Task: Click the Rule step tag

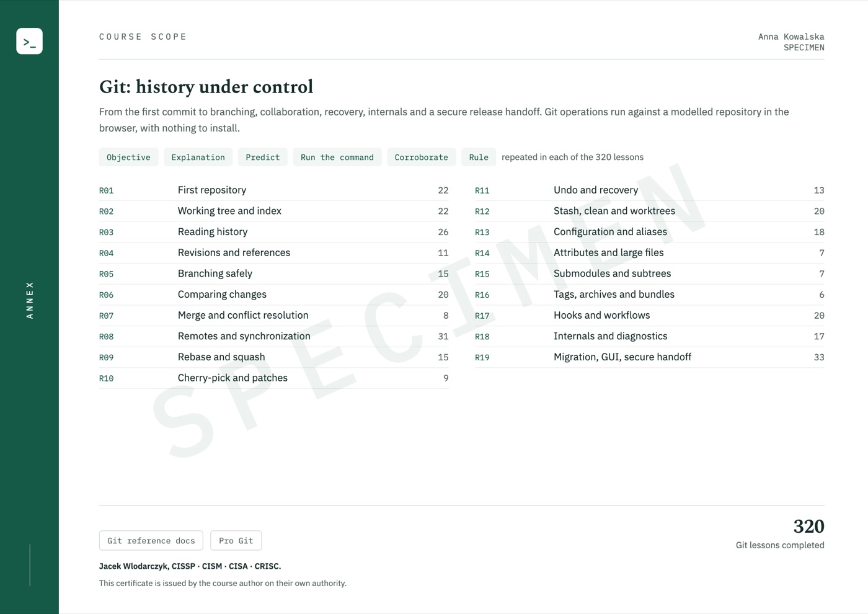Action: 479,157
